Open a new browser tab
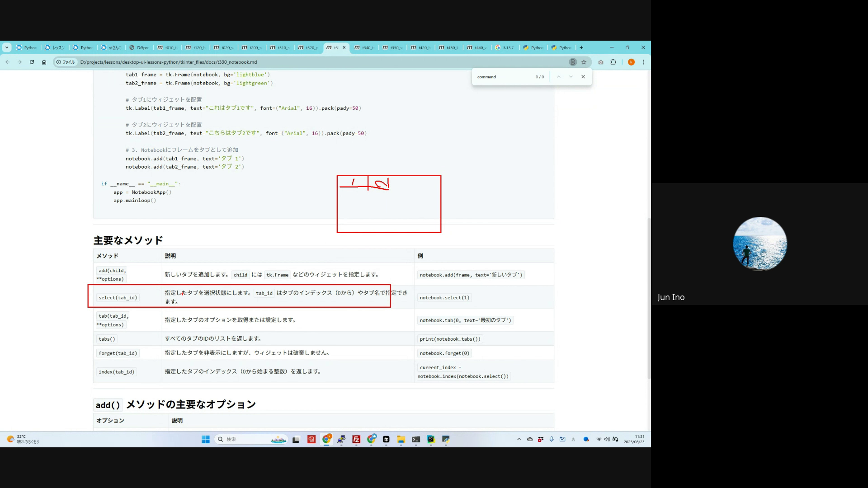The image size is (868, 488). [x=581, y=47]
